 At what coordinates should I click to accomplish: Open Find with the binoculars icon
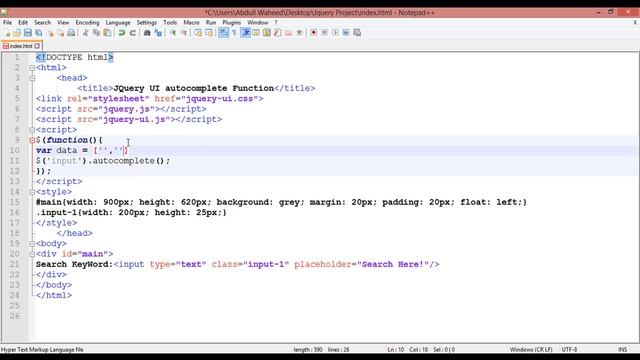(x=147, y=33)
